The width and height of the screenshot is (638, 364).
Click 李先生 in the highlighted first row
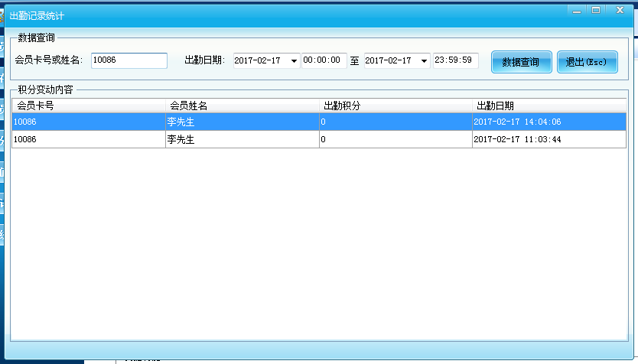181,122
